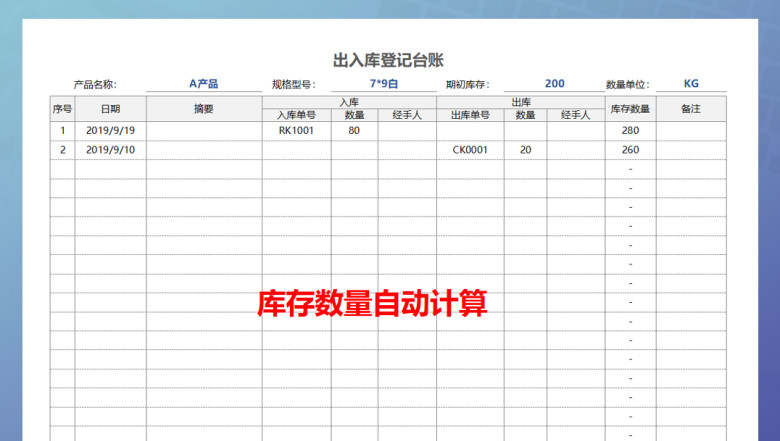Click the sequence number 2 cell
Image resolution: width=780 pixels, height=441 pixels.
(62, 150)
